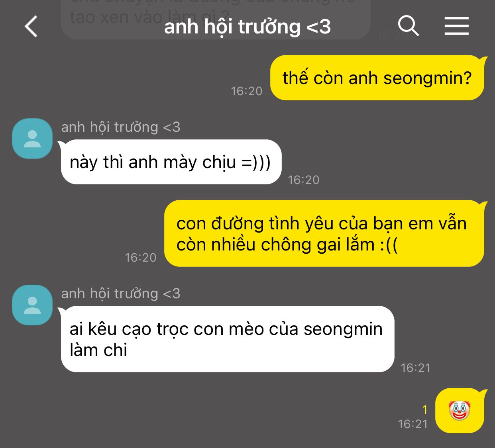Tap sender name above the "con mèo" message
495x448 pixels.
121,293
